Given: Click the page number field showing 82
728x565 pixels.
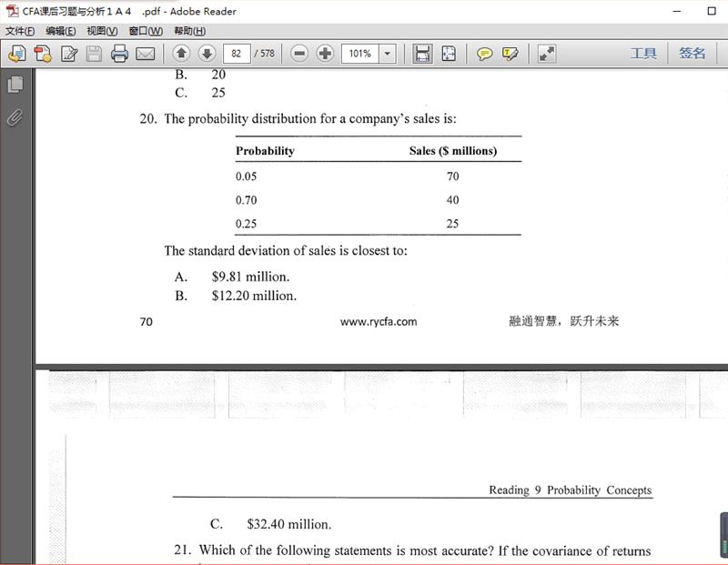Looking at the screenshot, I should point(237,54).
